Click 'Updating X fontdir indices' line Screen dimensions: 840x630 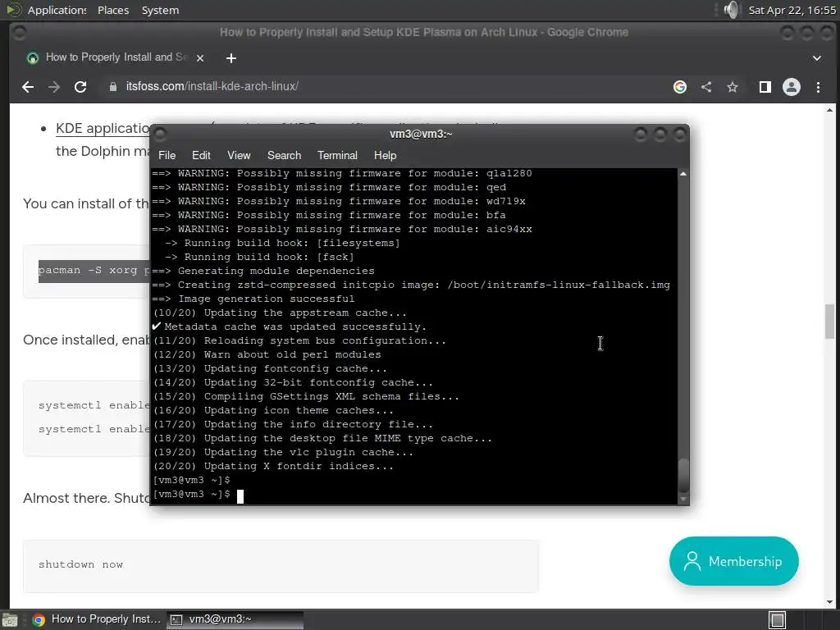(x=273, y=466)
